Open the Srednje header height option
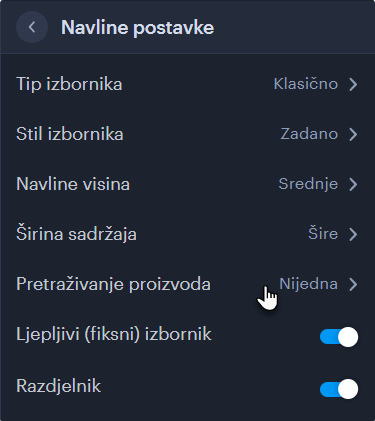 click(308, 184)
